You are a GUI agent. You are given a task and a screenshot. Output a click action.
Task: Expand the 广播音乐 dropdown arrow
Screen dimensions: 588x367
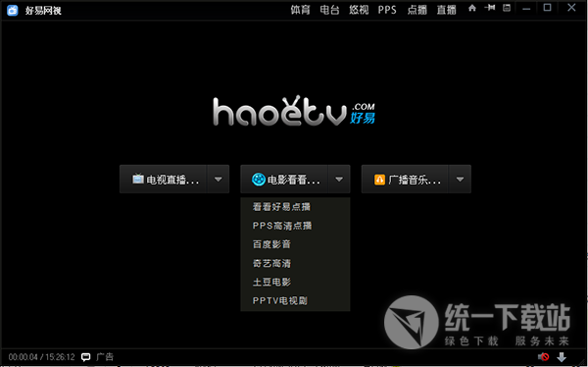pos(461,180)
